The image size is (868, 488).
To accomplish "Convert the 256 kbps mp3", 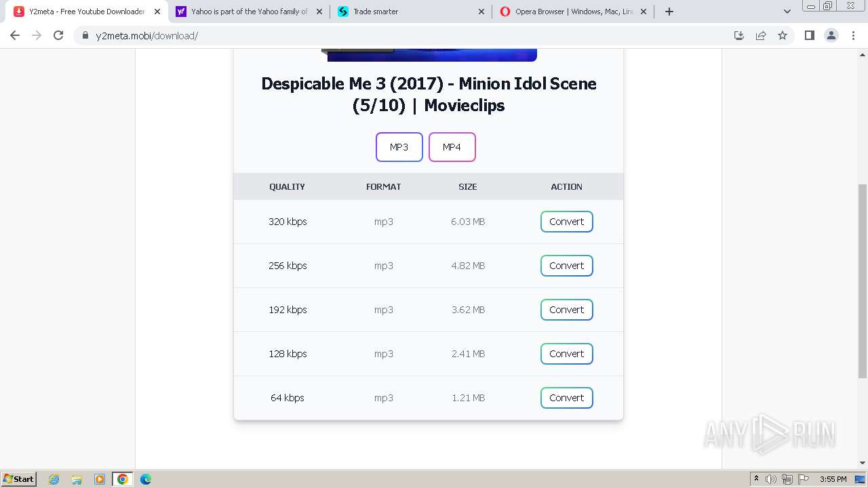I will (x=567, y=266).
